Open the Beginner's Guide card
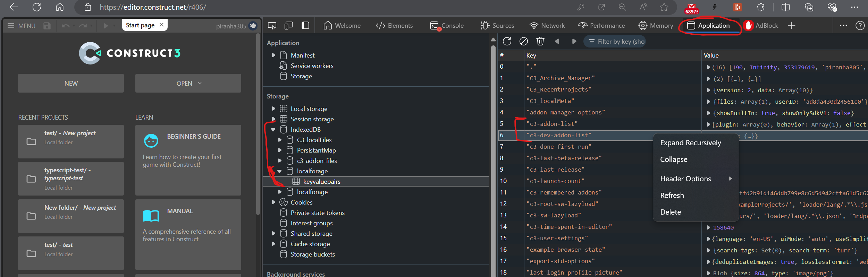The height and width of the screenshot is (277, 868). (x=188, y=160)
